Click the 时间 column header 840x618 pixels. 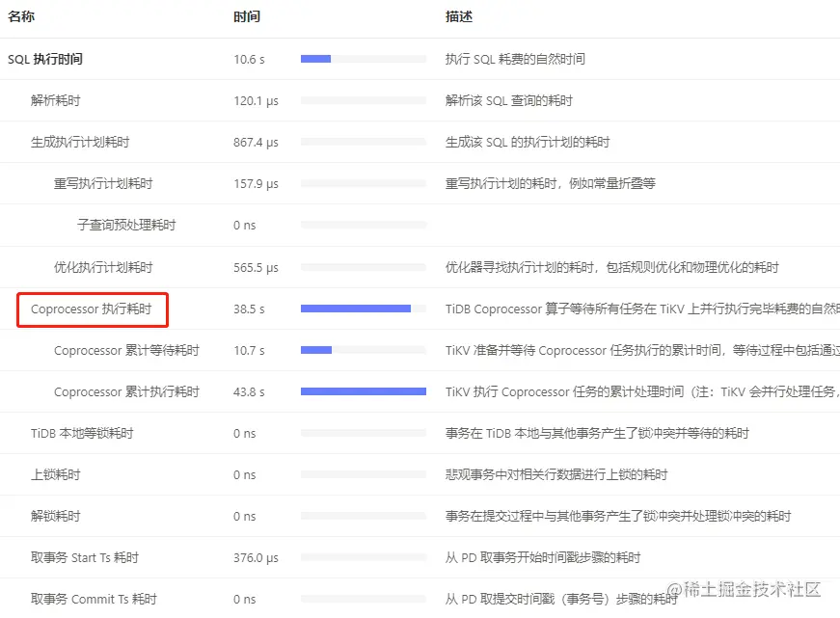click(247, 16)
